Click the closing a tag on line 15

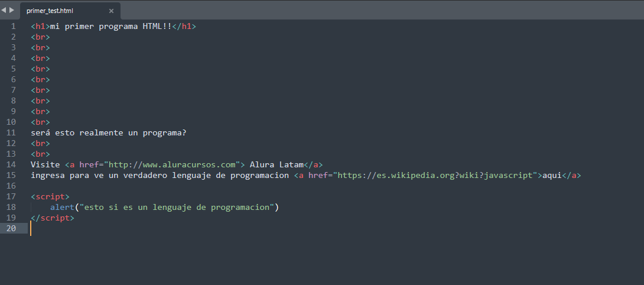point(571,175)
